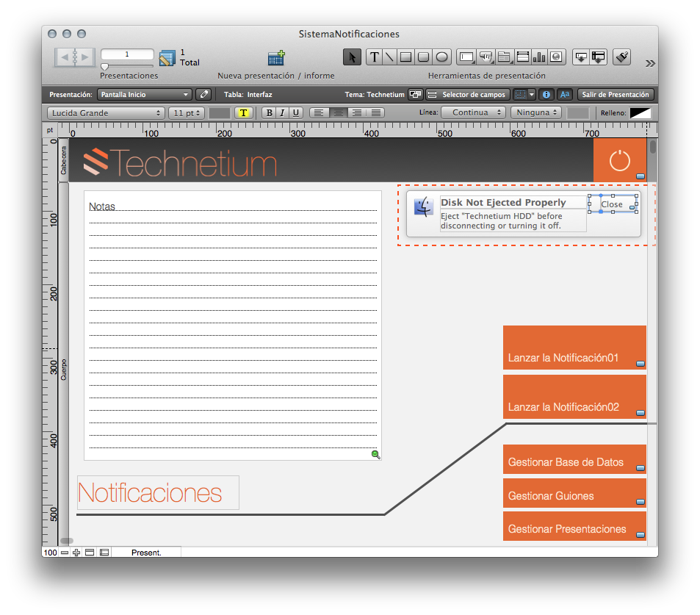Click the Salir de Presentación button
The height and width of the screenshot is (615, 700).
point(616,95)
